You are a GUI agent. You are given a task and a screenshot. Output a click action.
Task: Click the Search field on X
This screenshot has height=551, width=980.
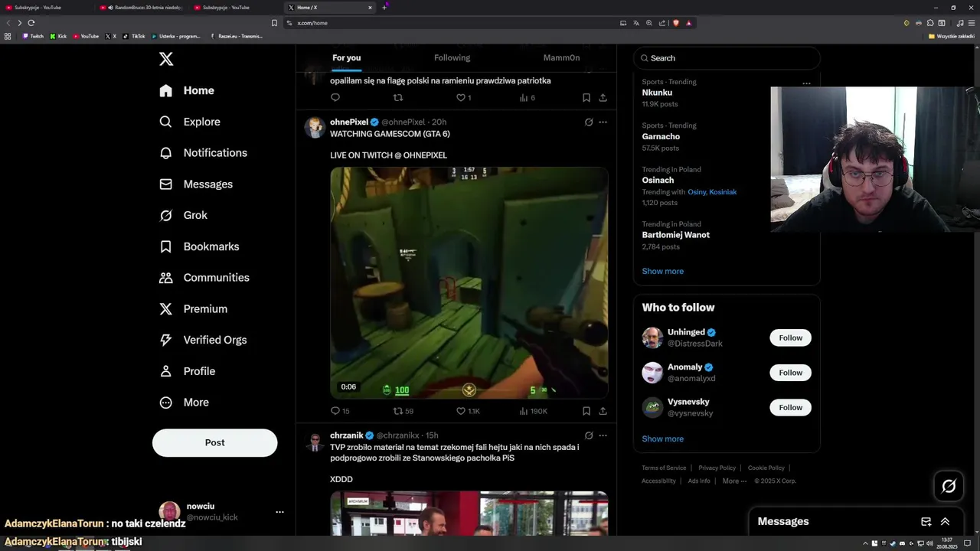pyautogui.click(x=727, y=58)
